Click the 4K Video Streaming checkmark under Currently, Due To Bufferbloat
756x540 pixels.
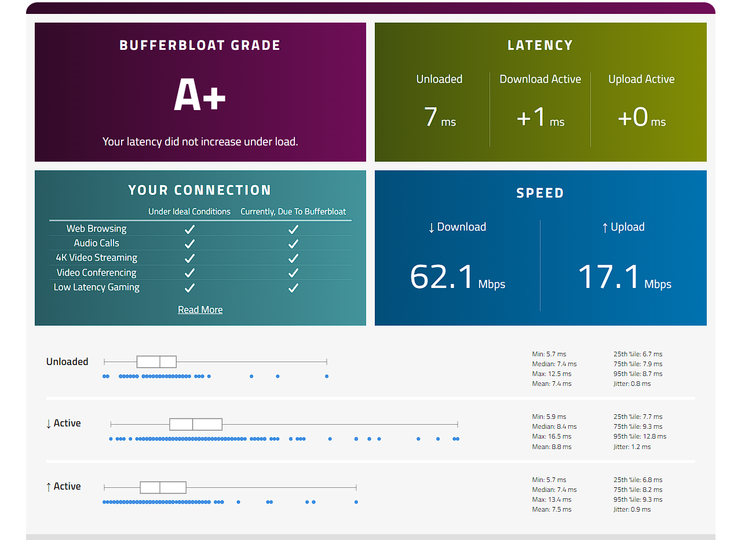click(x=293, y=258)
